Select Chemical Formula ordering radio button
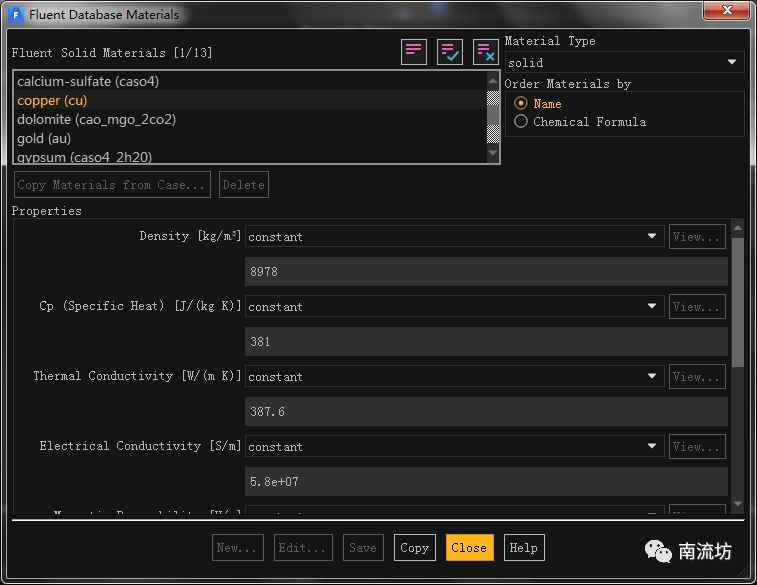 coord(521,121)
